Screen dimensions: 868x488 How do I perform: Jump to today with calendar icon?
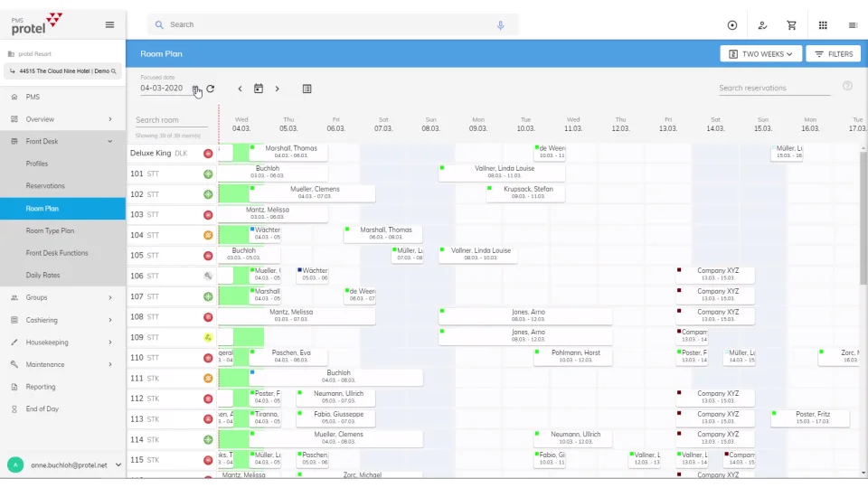[x=259, y=89]
